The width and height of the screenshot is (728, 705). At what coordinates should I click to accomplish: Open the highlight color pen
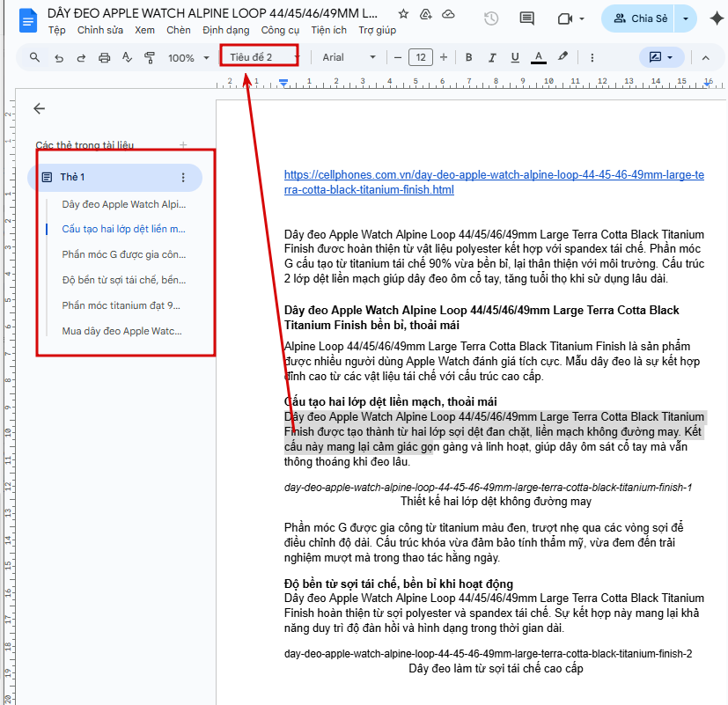(x=563, y=56)
